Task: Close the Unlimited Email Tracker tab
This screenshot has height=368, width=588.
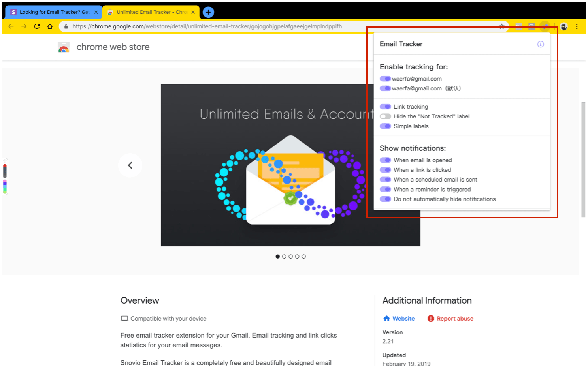Action: (193, 12)
